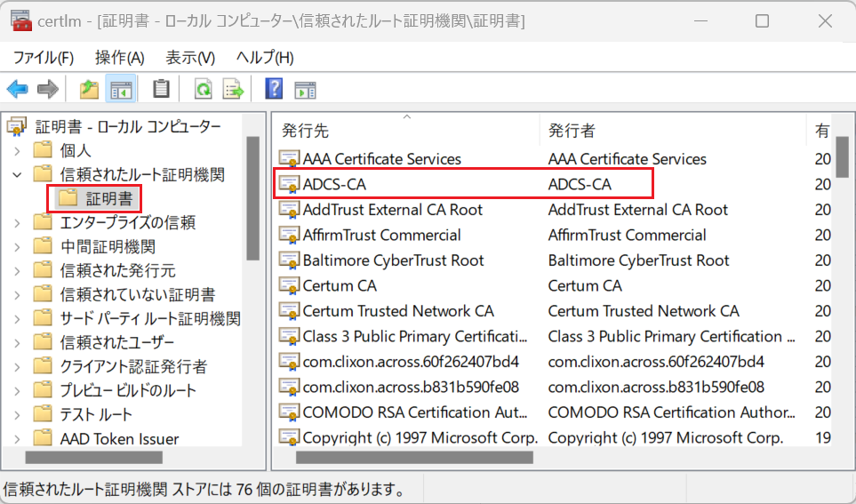
Task: Click the certificate icon of COMODO RSA Certification row
Action: pyautogui.click(x=289, y=412)
